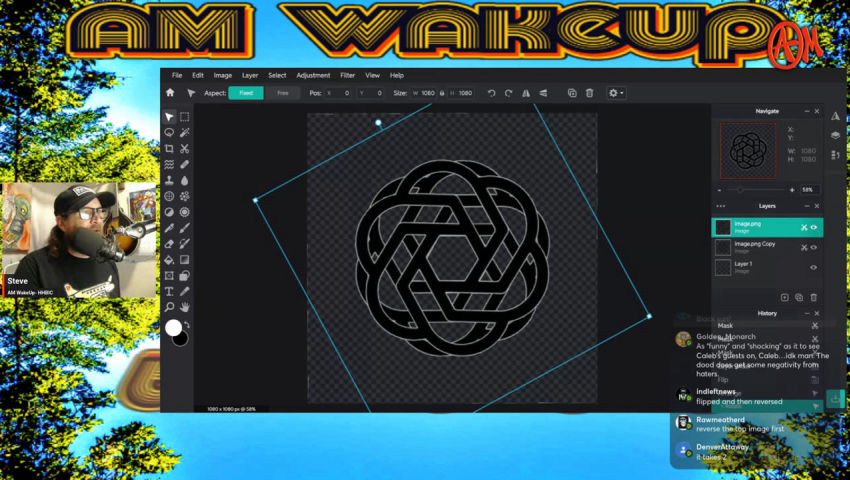Open the Layers panel options menu
This screenshot has width=850, height=480.
tap(721, 206)
